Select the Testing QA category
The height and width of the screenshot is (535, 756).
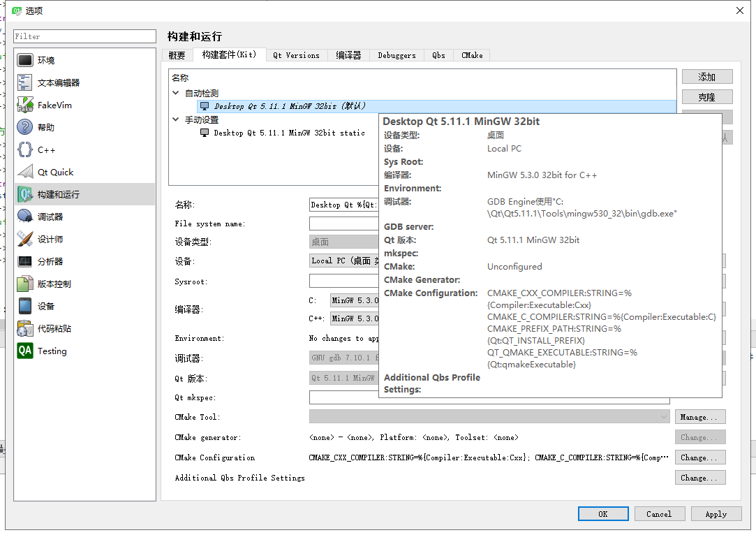tap(84, 351)
